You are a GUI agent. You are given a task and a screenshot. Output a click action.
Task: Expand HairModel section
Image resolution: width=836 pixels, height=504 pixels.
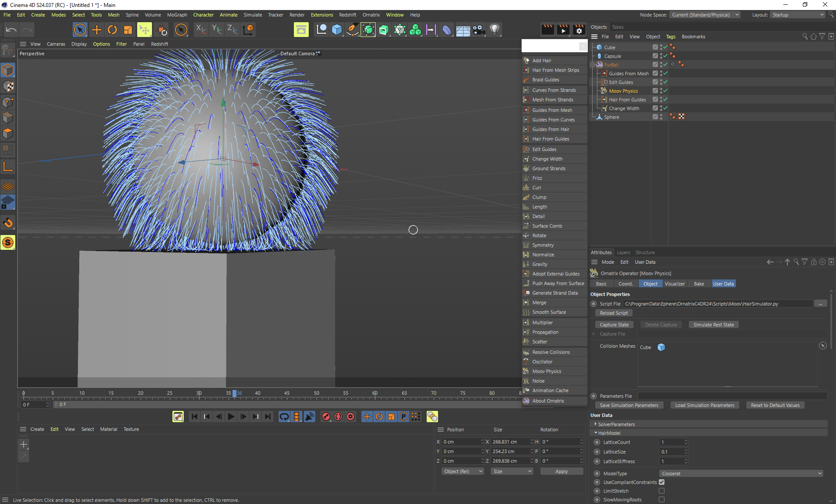point(596,432)
